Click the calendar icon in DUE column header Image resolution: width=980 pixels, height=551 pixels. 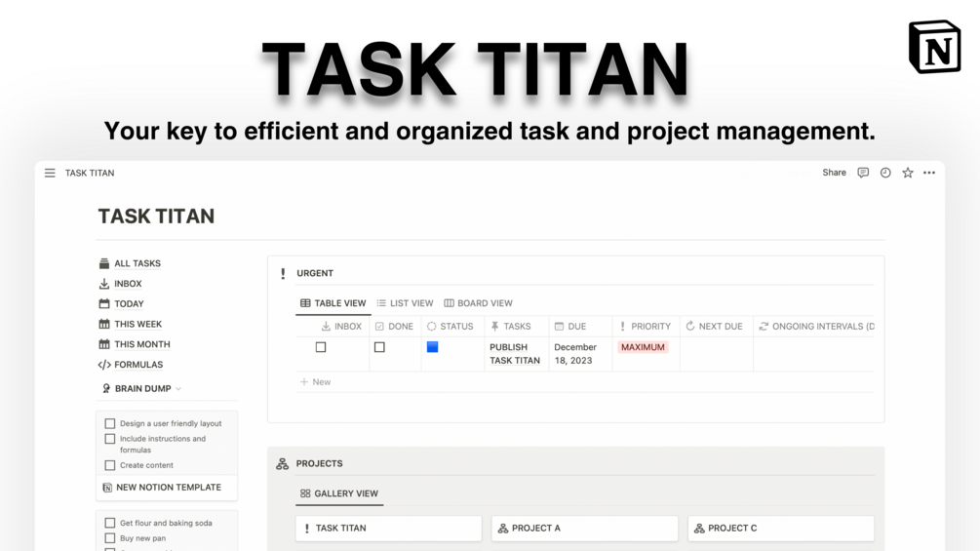coord(560,326)
